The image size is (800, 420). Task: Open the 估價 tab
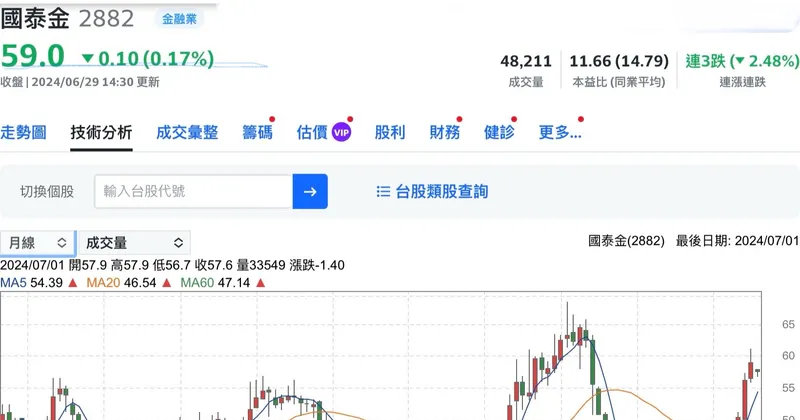tap(312, 132)
